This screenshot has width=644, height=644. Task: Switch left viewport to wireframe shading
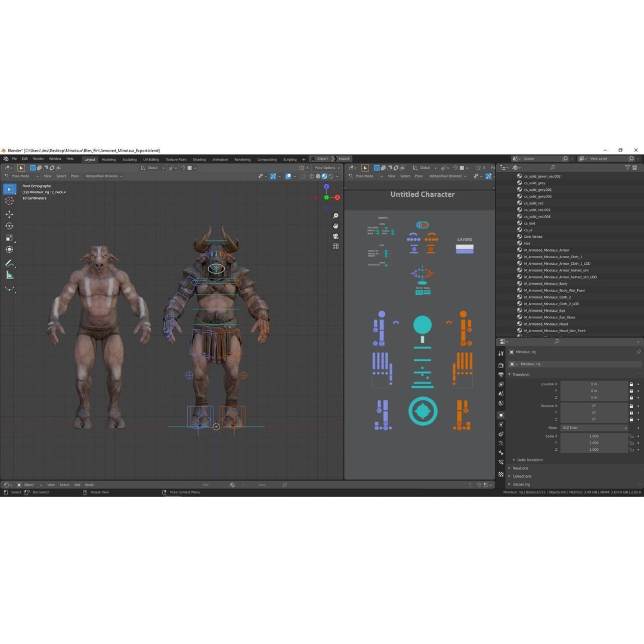click(x=312, y=176)
